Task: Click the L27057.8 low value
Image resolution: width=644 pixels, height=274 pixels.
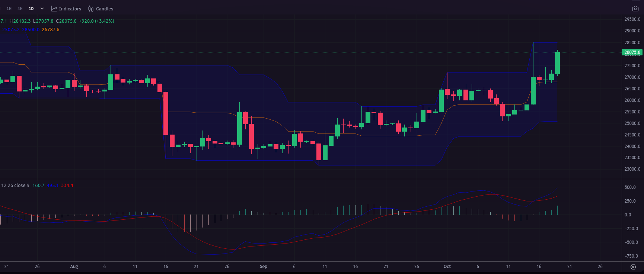Action: pyautogui.click(x=43, y=21)
